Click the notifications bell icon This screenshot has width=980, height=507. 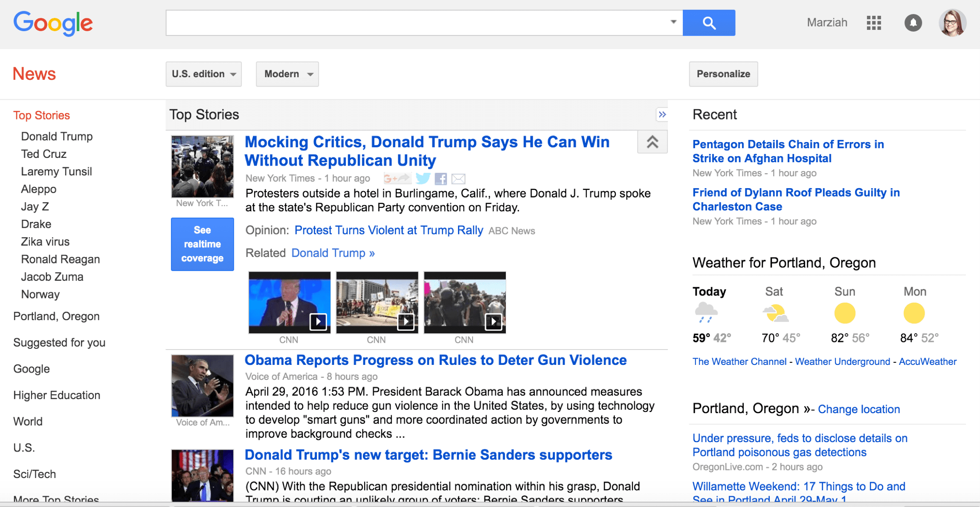[x=914, y=22]
